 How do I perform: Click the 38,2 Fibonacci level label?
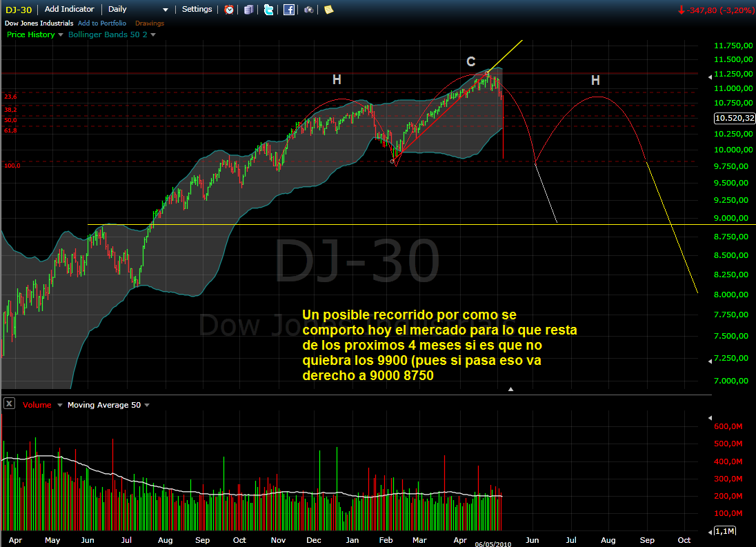(x=10, y=110)
